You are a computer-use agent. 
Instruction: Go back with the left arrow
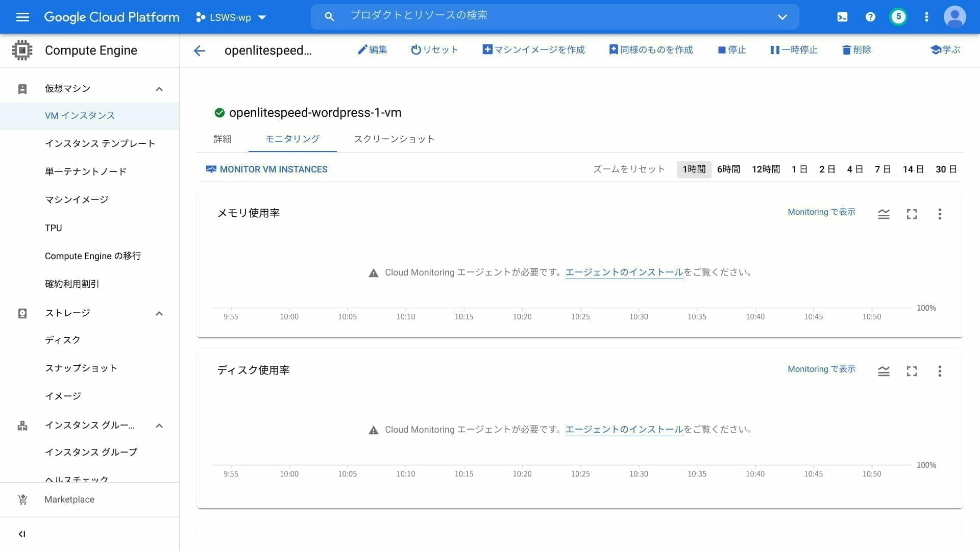(x=199, y=50)
